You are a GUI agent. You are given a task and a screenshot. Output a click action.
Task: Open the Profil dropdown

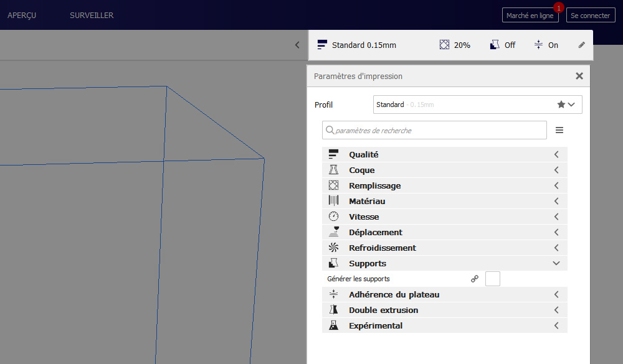(478, 105)
